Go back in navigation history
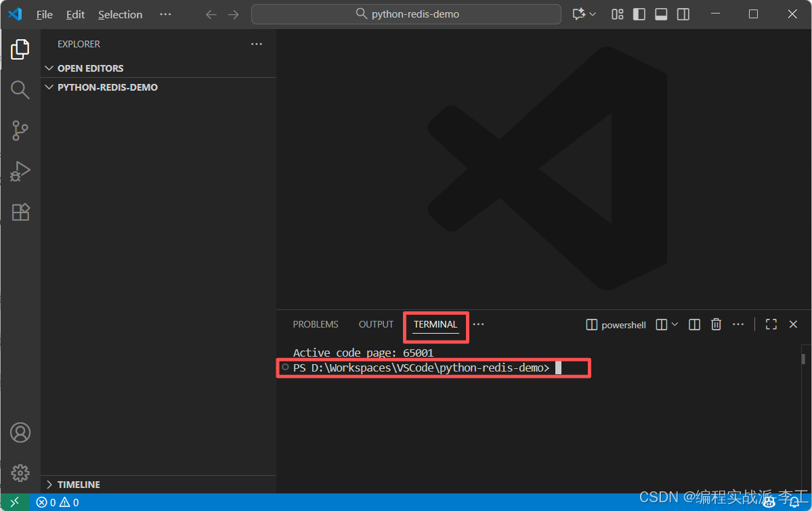Viewport: 812px width, 511px height. point(211,14)
